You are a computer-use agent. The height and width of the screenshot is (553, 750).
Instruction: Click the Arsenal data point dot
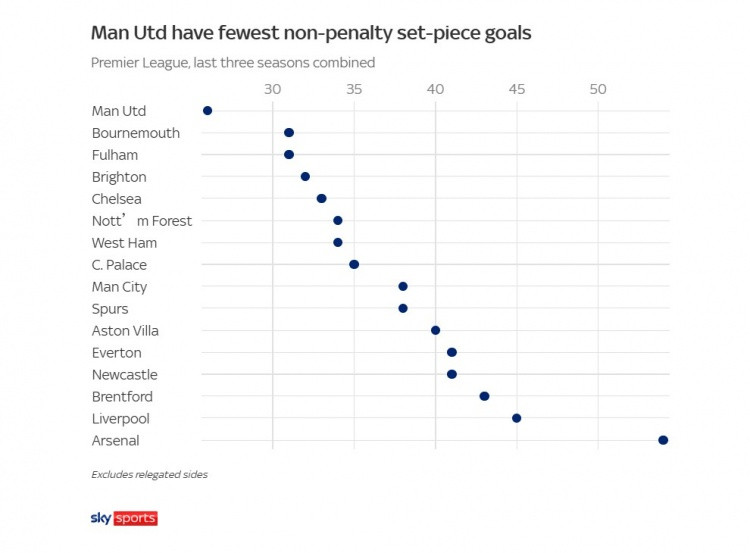pyautogui.click(x=663, y=440)
